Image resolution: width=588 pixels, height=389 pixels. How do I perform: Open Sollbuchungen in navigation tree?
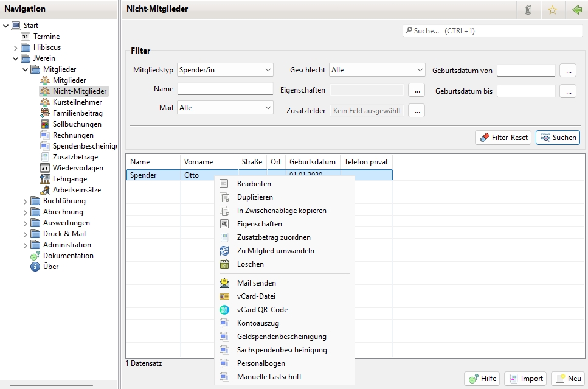[x=77, y=124]
